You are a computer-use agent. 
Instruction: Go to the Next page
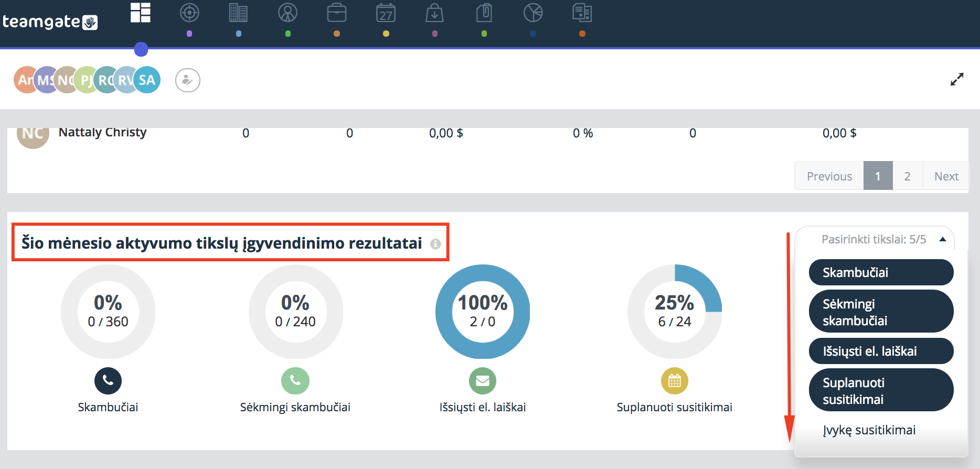point(946,176)
